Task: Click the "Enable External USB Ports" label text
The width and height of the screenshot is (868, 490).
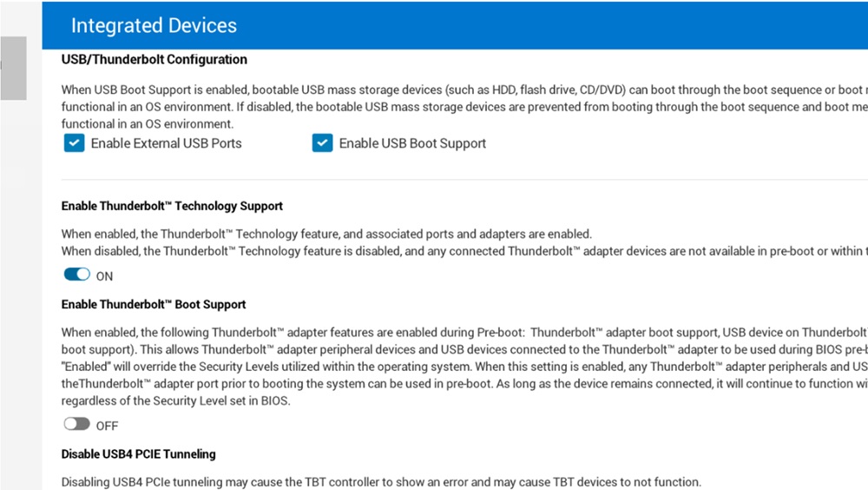Action: [166, 143]
